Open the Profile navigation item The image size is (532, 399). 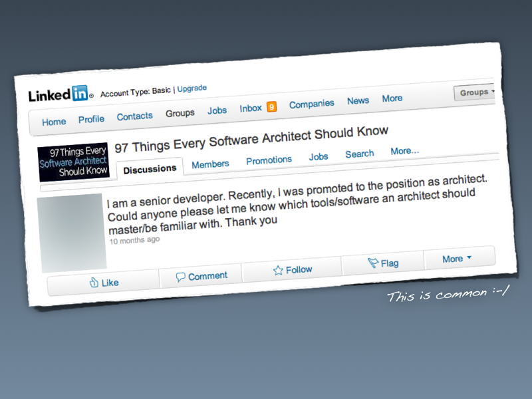coord(91,119)
